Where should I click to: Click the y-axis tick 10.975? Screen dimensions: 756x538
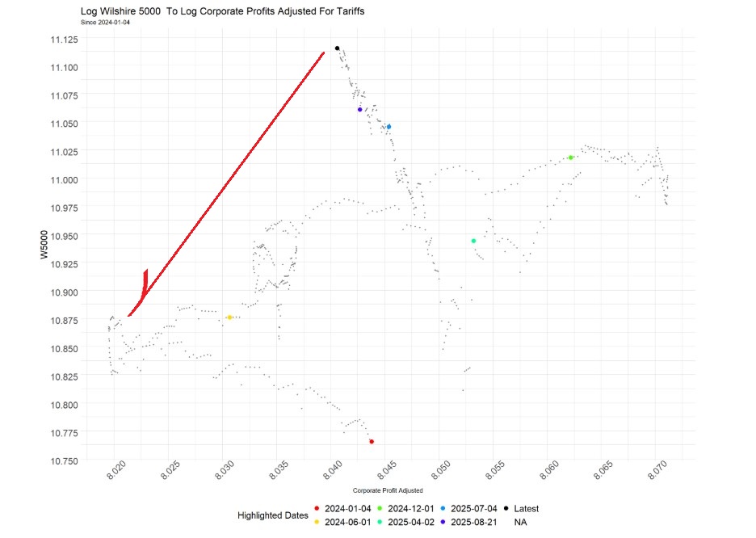[x=64, y=208]
